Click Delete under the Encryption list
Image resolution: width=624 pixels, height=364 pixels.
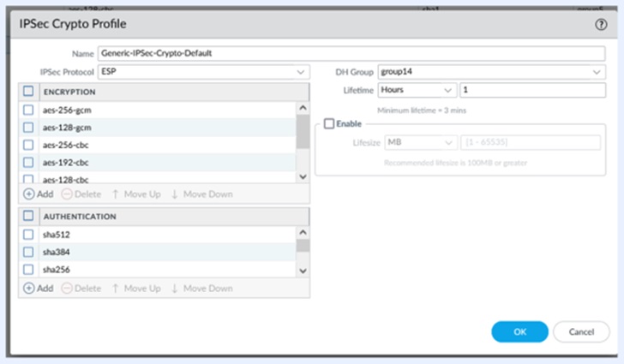pos(81,194)
